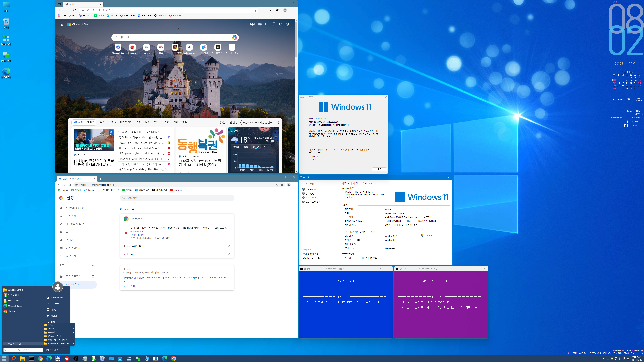This screenshot has height=362, width=644.
Task: Open 부분적으로 표시되는 콘텐츠 dropdown
Action: pyautogui.click(x=259, y=122)
